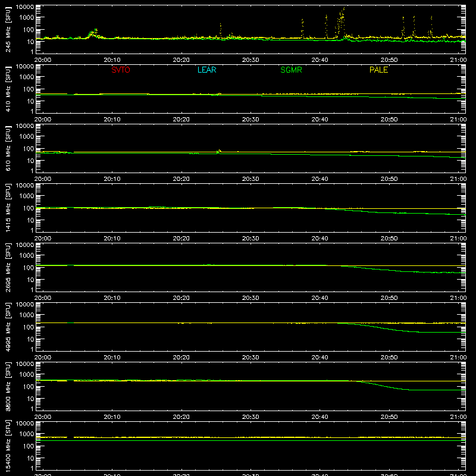Click the 20:40 time label below the 4995 MHz plot
The image size is (476, 476).
click(320, 358)
